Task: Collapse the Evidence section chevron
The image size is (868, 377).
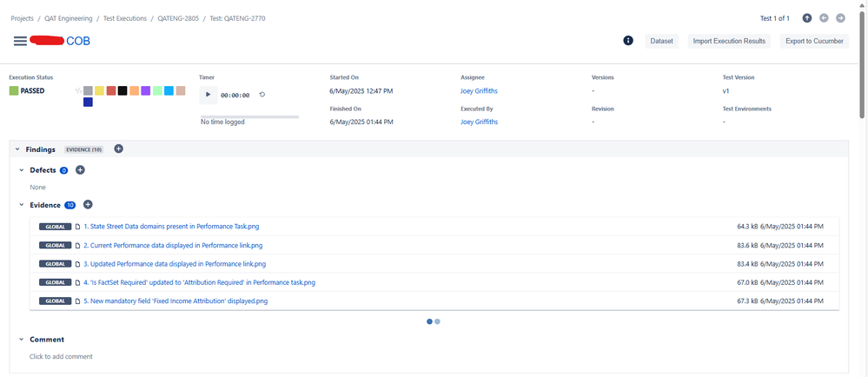Action: coord(22,205)
